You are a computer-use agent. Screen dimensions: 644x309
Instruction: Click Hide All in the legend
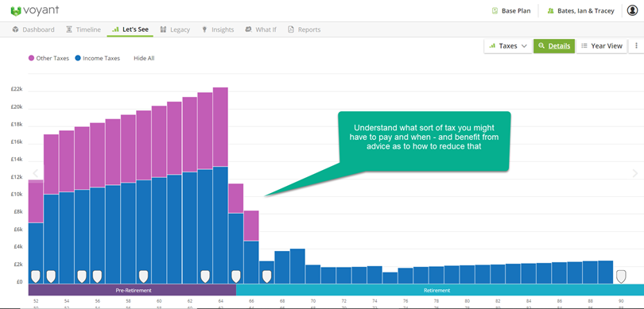[x=144, y=58]
